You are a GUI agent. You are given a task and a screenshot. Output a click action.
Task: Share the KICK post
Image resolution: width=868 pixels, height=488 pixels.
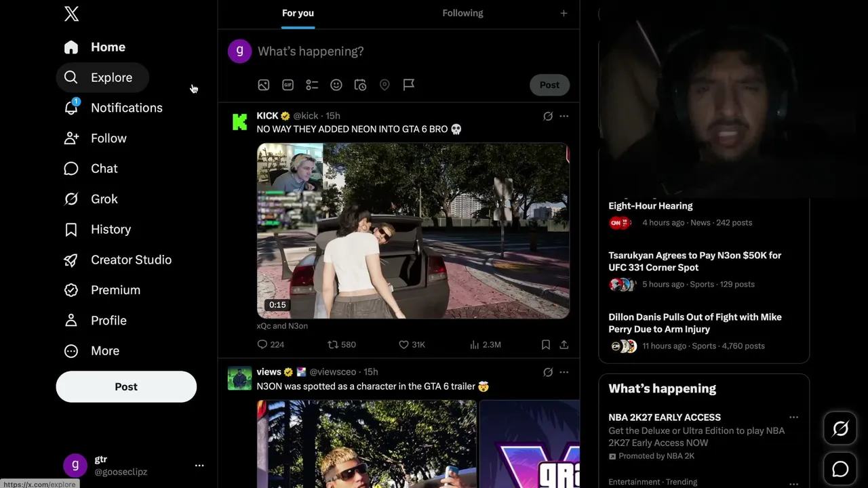(x=564, y=344)
